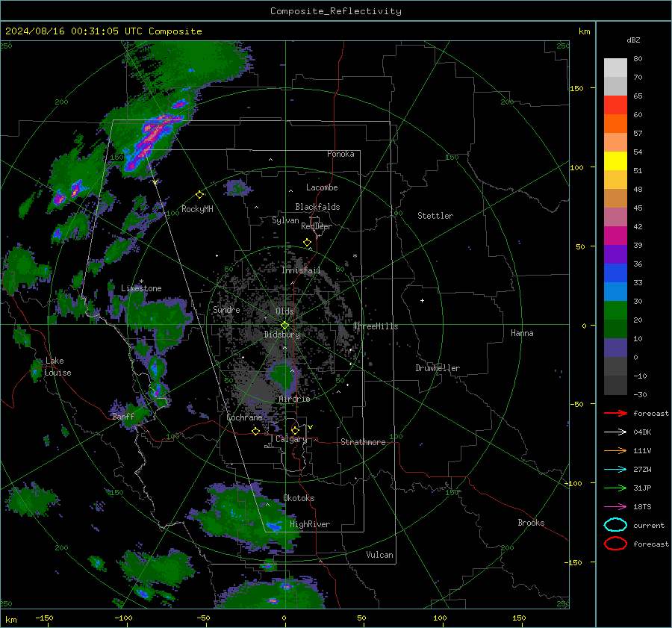Pick the 10 dBZ indigo swatch
672x628 pixels.
[615, 348]
